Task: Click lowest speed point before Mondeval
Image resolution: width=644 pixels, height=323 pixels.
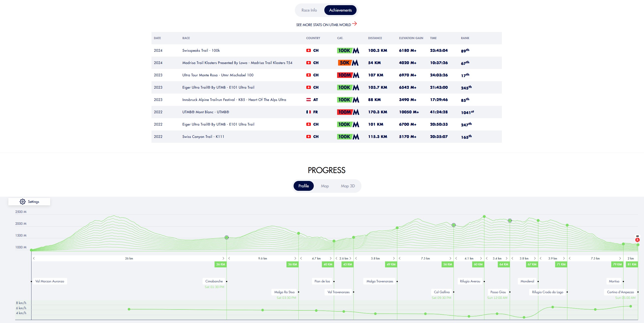Action: click(524, 317)
